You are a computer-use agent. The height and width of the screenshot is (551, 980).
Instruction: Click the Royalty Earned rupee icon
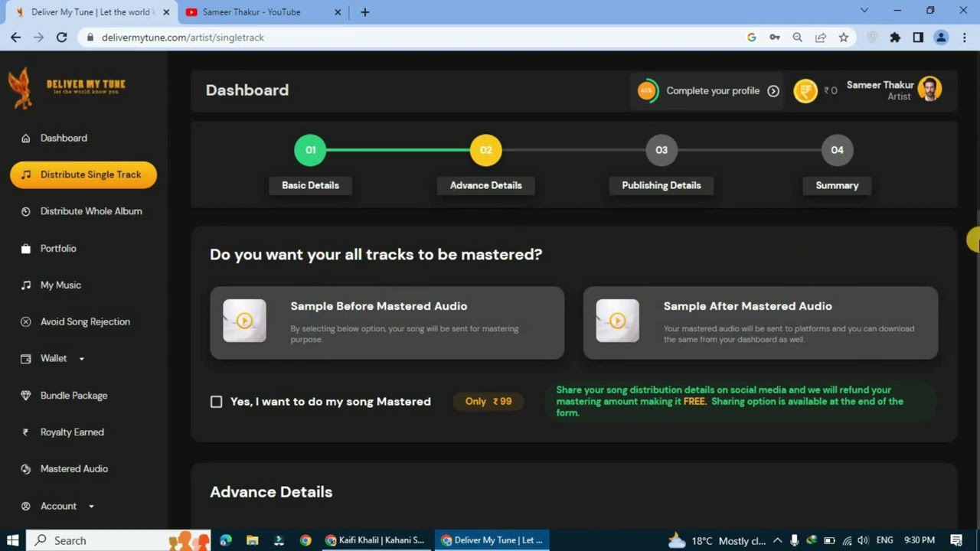(x=25, y=432)
